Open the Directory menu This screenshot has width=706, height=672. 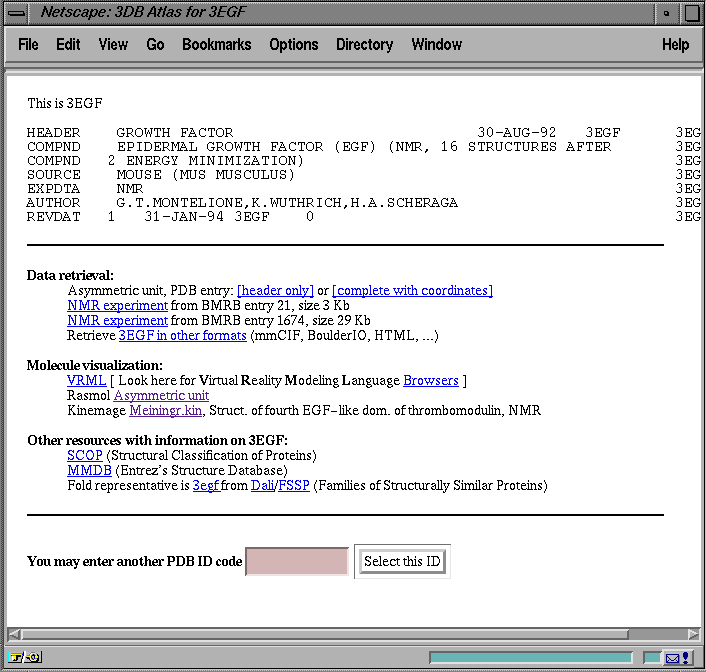[364, 44]
